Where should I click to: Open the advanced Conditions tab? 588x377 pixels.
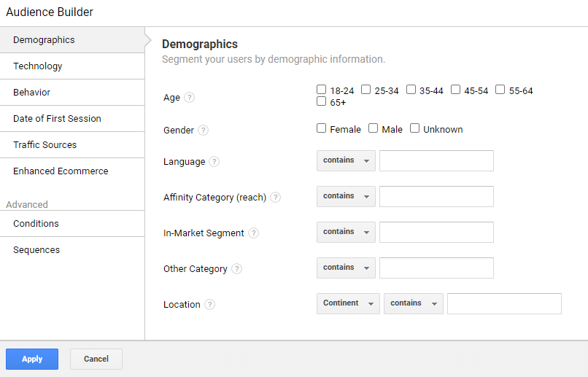point(72,223)
